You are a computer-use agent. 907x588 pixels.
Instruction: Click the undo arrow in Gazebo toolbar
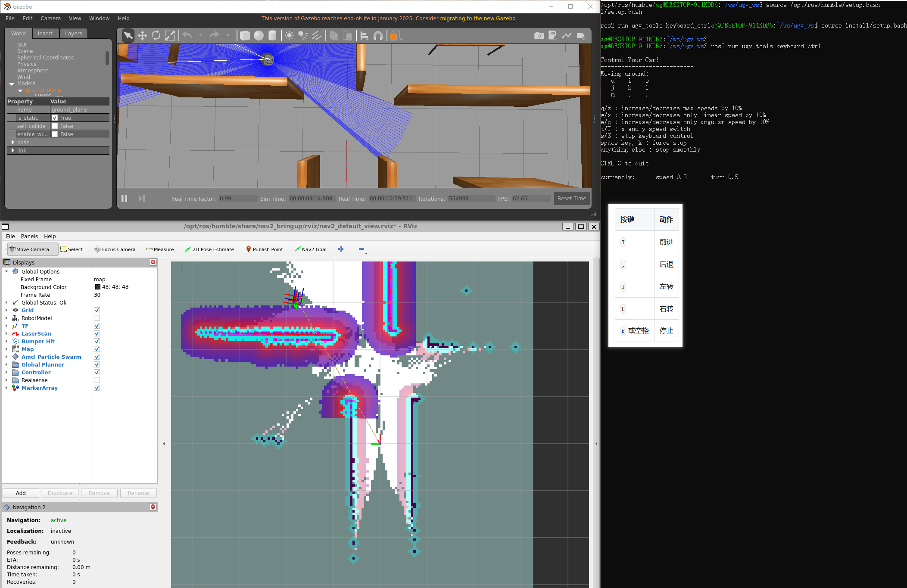point(187,36)
